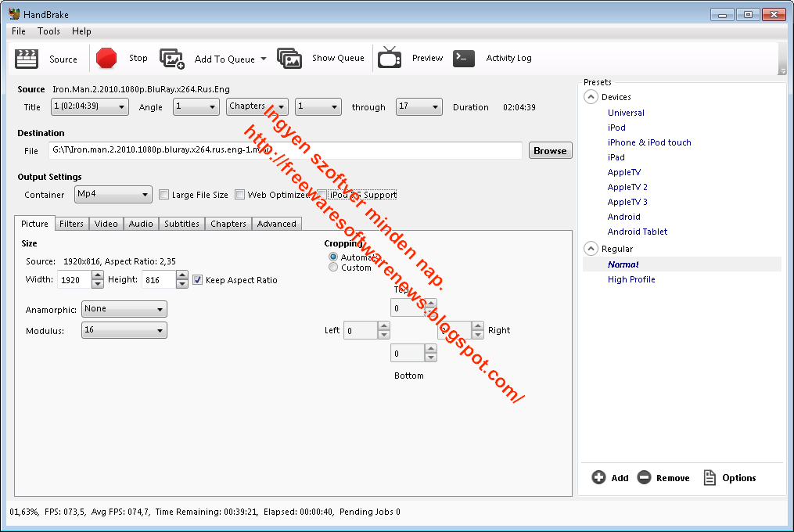Collapse the Regular preset group

coord(591,249)
